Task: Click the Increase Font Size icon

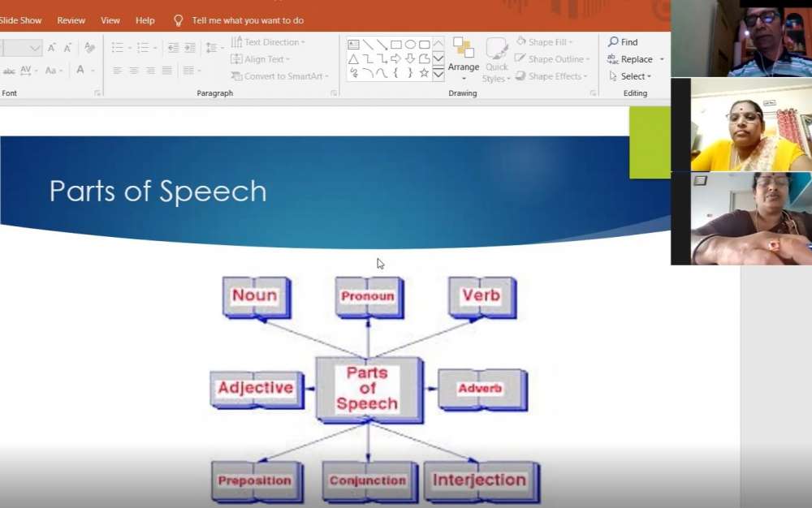Action: 51,48
